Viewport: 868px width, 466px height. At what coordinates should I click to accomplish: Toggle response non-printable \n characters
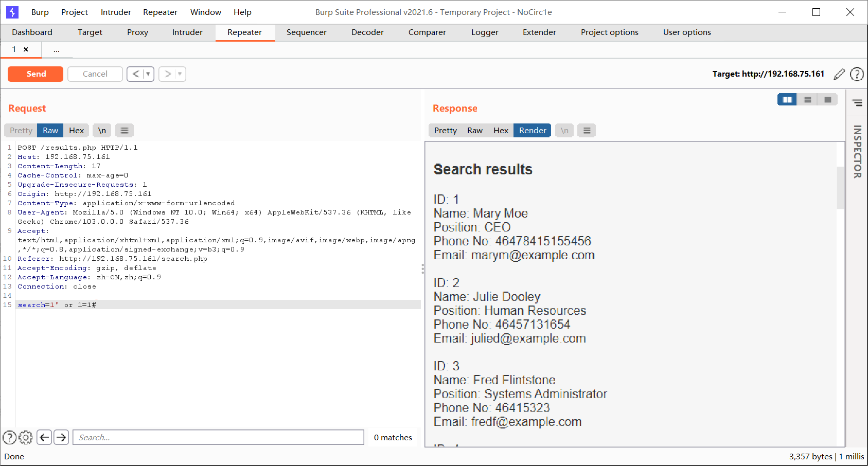click(564, 131)
